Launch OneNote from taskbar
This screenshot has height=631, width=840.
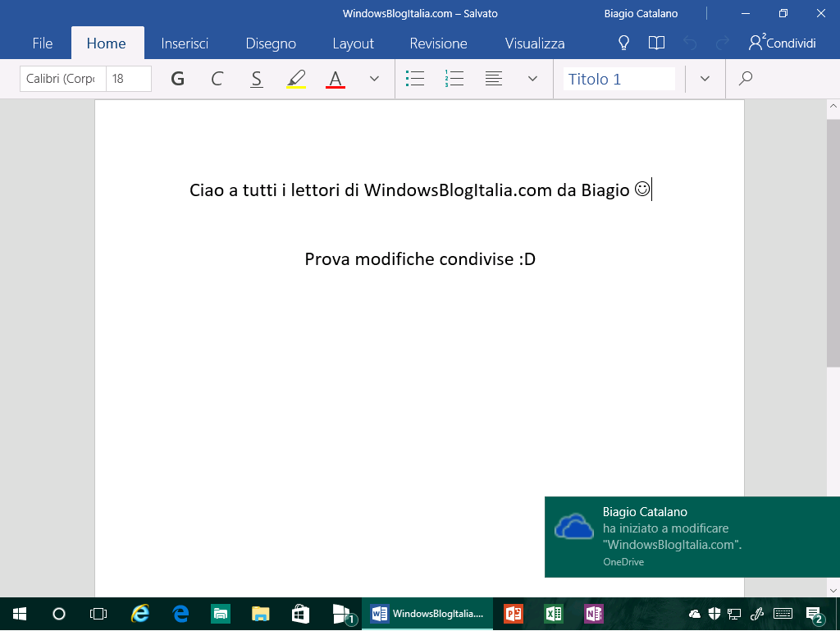pyautogui.click(x=594, y=614)
